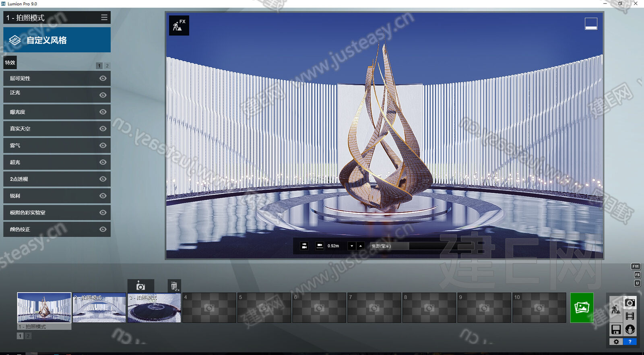This screenshot has width=644, height=355.
Task: Open the Panorama mode icon
Action: [x=630, y=330]
